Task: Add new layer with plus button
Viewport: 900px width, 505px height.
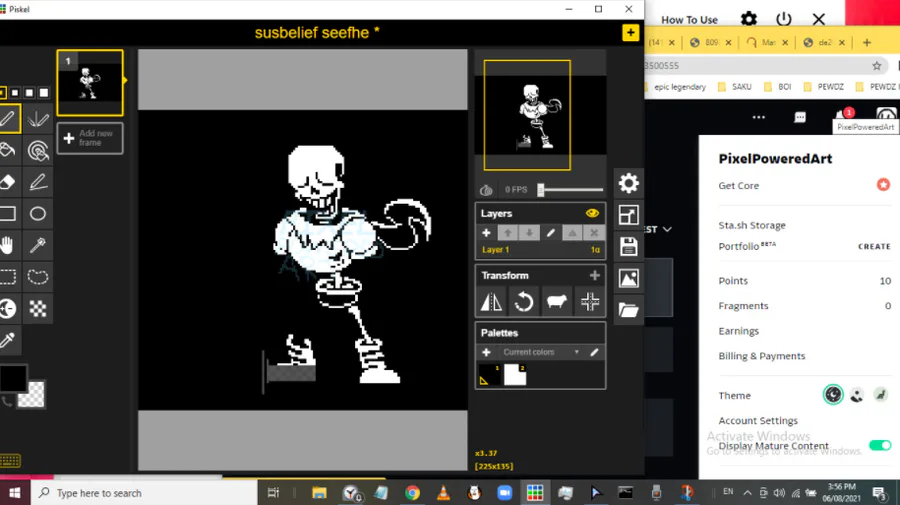Action: (486, 233)
